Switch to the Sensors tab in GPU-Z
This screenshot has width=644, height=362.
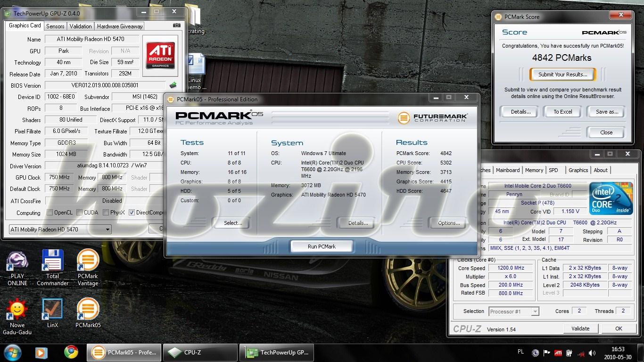pos(55,26)
